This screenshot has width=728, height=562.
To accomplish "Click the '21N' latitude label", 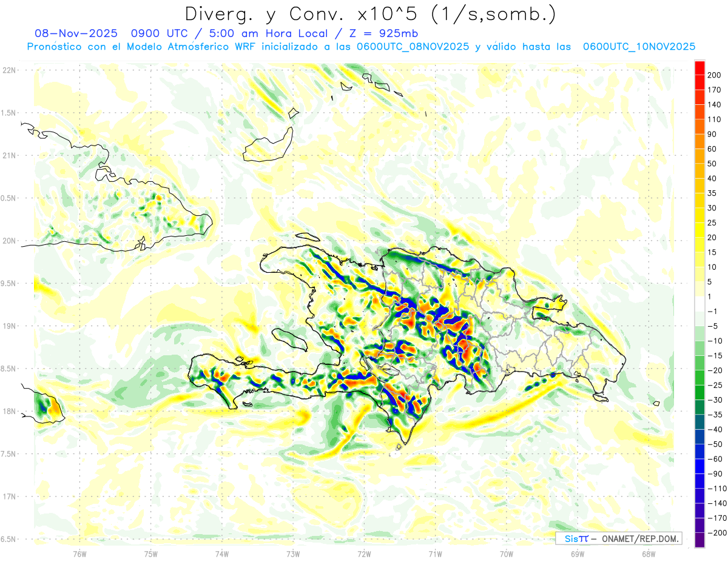I will pyautogui.click(x=8, y=155).
